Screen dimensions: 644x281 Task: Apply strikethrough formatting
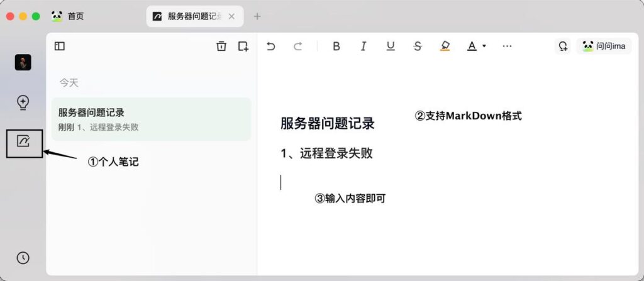418,46
